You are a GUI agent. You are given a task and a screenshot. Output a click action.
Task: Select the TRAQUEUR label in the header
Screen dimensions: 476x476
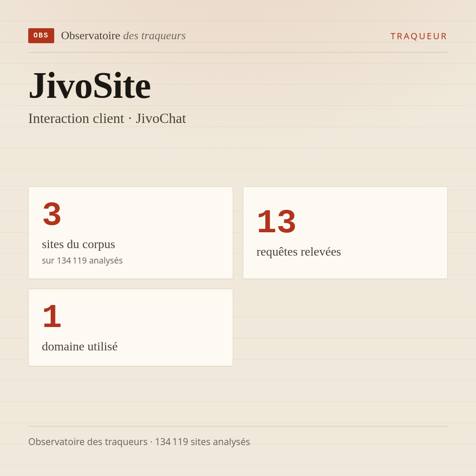[x=419, y=36]
